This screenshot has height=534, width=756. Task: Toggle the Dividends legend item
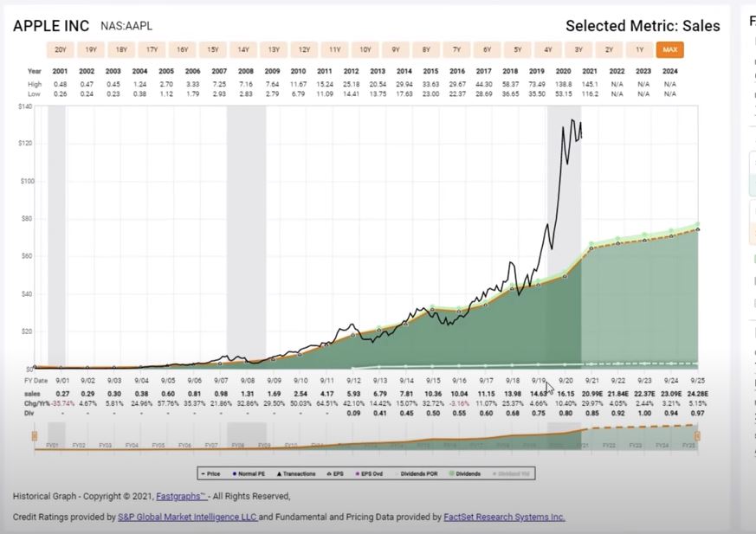point(465,473)
